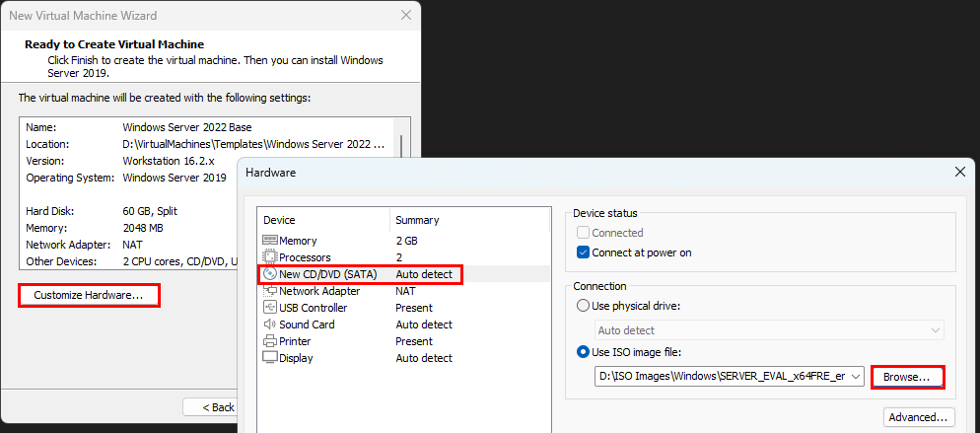This screenshot has width=980, height=433.
Task: Close the Hardware dialog
Action: (960, 172)
